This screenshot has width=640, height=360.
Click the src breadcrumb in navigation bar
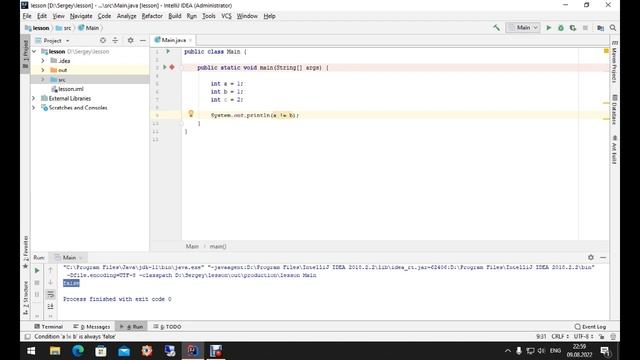coord(64,28)
